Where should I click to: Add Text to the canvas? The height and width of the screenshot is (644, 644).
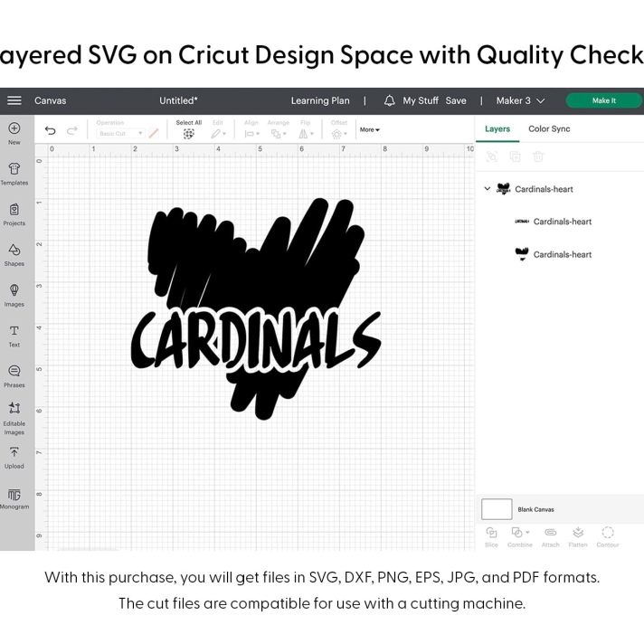[x=14, y=336]
